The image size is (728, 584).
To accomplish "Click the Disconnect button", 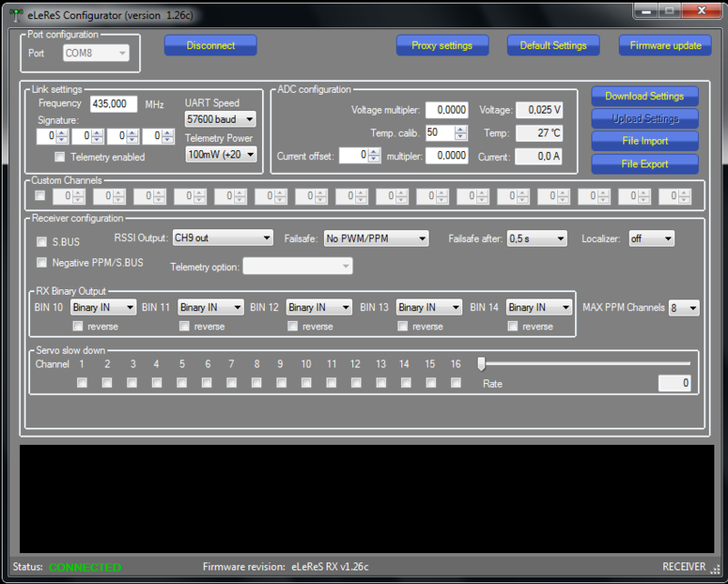I will point(210,45).
